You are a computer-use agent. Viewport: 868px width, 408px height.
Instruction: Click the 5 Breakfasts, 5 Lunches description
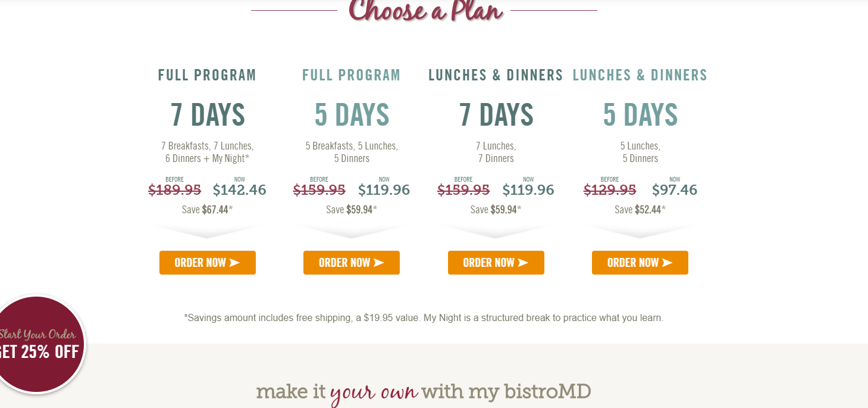(x=352, y=152)
